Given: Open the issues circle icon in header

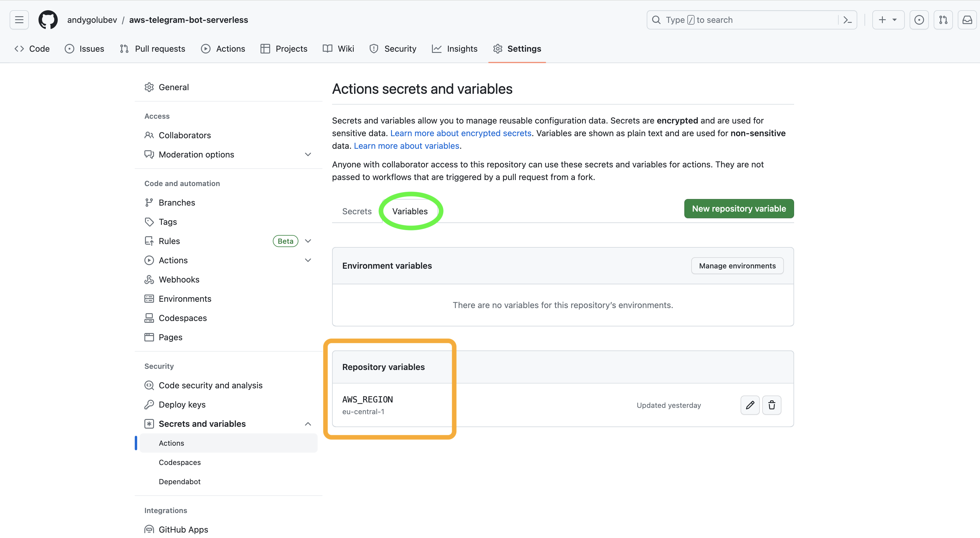Looking at the screenshot, I should point(919,20).
